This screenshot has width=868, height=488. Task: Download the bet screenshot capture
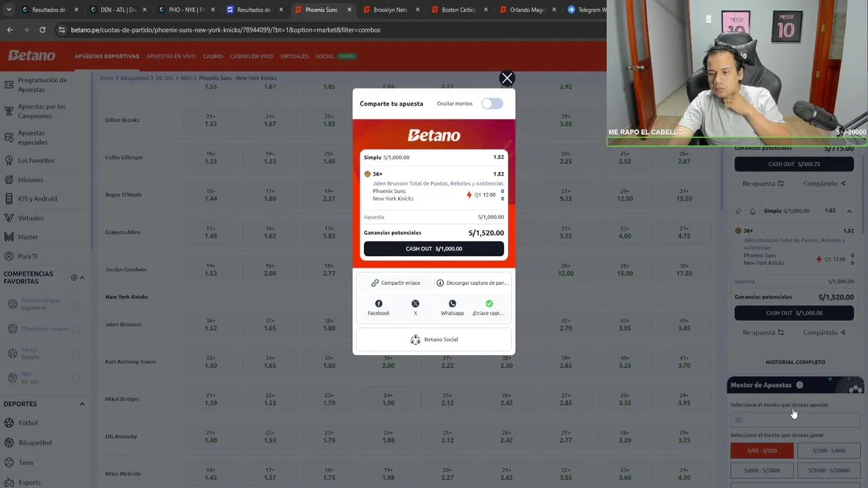coord(472,283)
